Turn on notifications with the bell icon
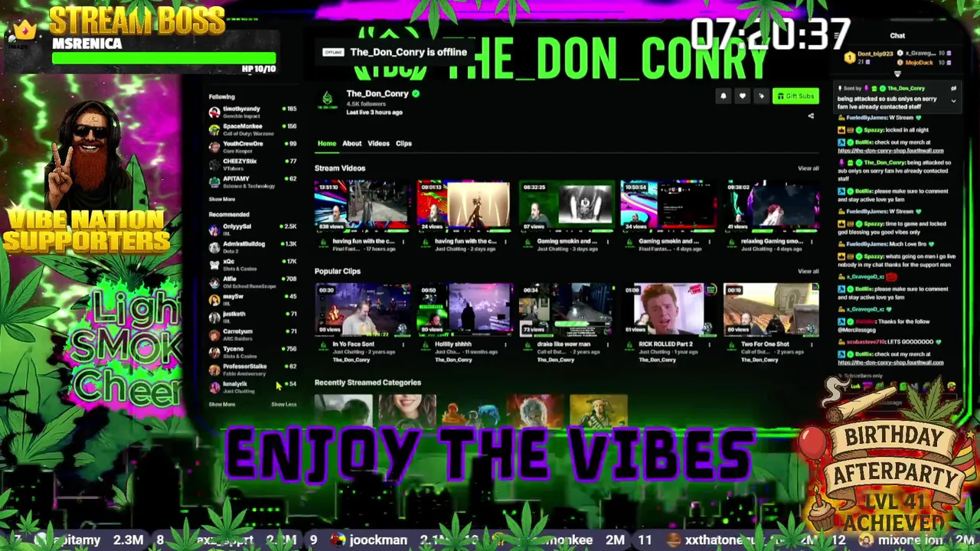The height and width of the screenshot is (551, 980). point(723,96)
